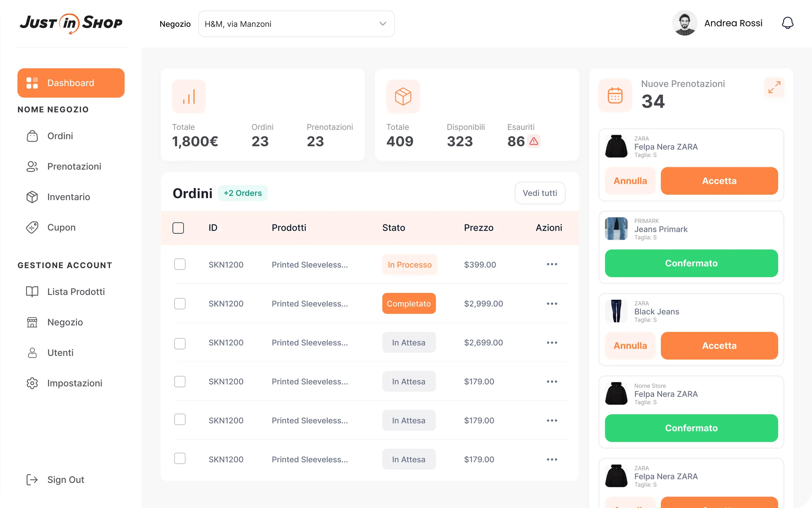Click Confermato on the Jeans Primark card
This screenshot has width=812, height=508.
pos(691,263)
